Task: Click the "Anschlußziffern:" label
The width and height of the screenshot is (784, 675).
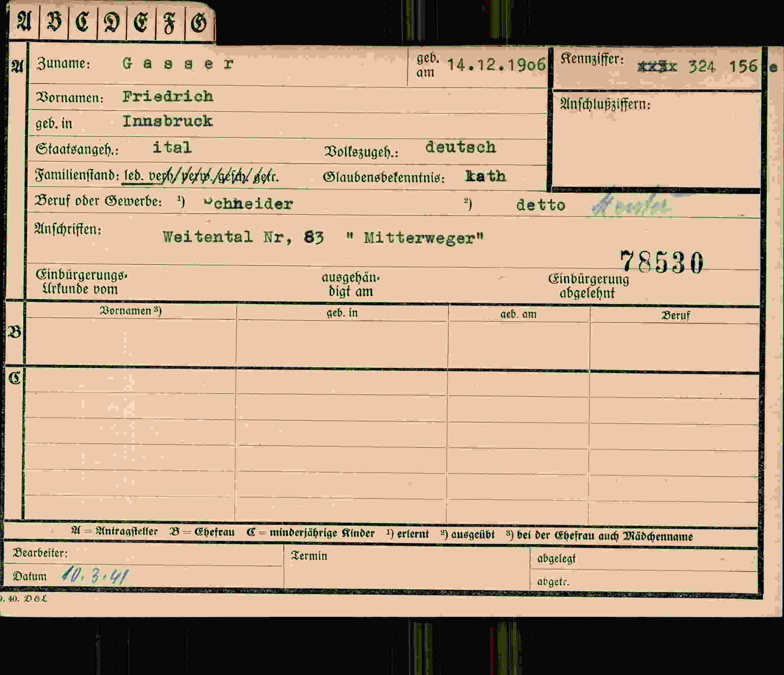Action: (x=605, y=104)
